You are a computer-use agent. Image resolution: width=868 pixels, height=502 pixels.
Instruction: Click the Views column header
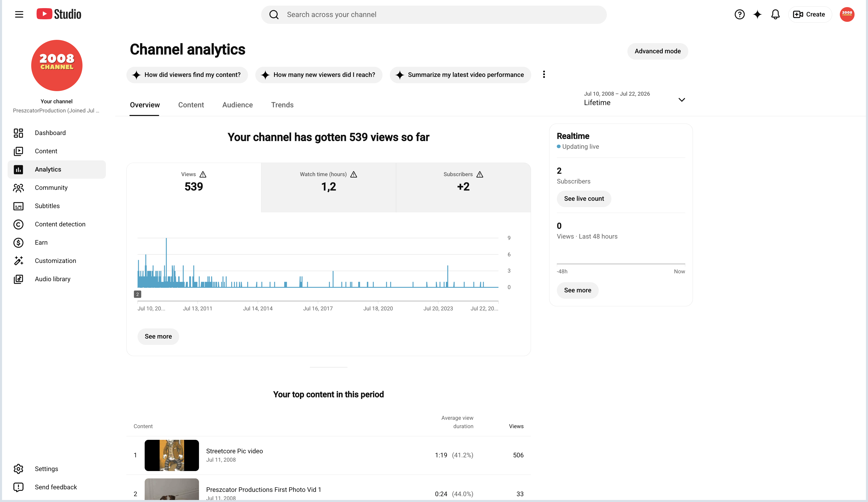516,426
